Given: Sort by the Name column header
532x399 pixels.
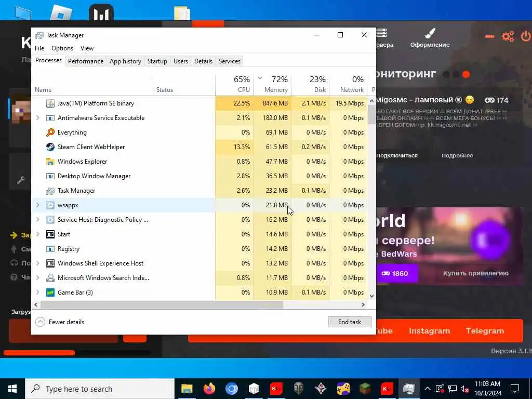Looking at the screenshot, I should click(92, 84).
